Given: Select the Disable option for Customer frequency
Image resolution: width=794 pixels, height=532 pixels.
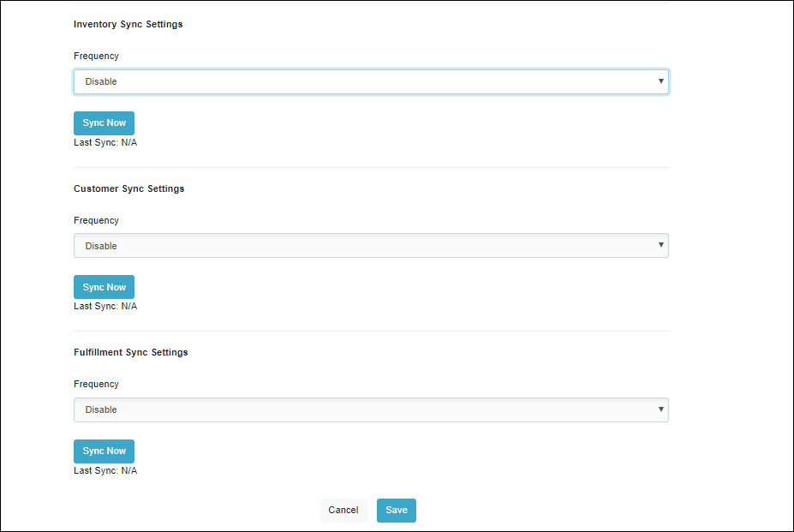Looking at the screenshot, I should 100,246.
